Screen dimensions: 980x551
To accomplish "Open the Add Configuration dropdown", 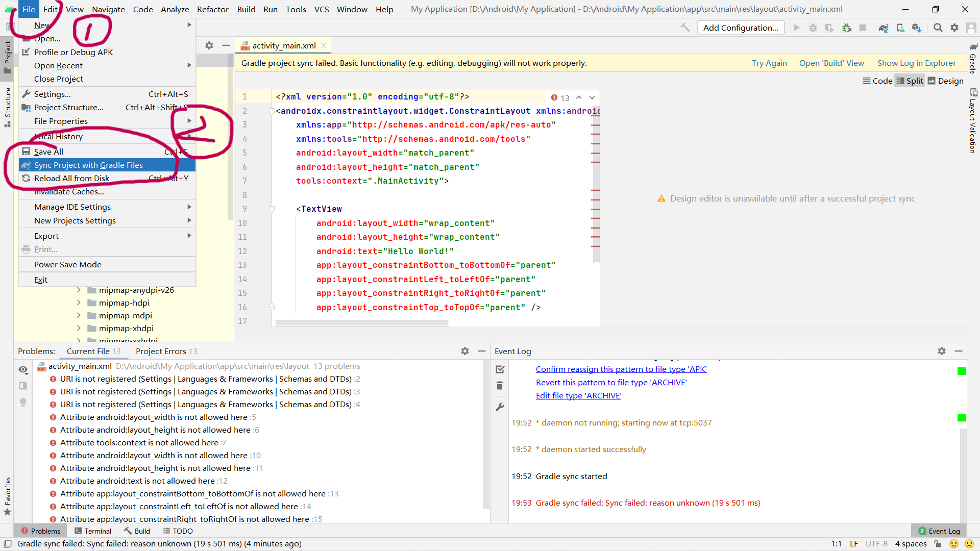I will point(741,28).
